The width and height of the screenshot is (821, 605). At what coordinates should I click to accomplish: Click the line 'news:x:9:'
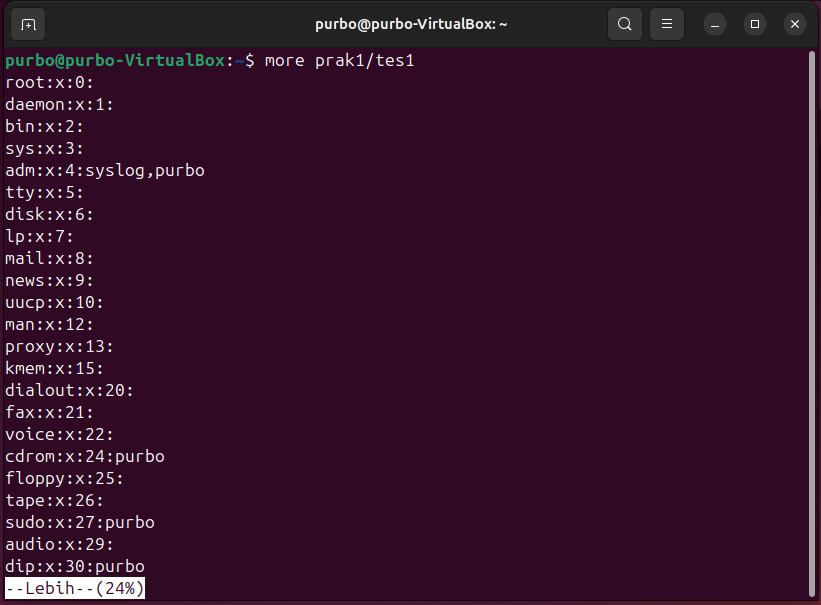point(49,281)
